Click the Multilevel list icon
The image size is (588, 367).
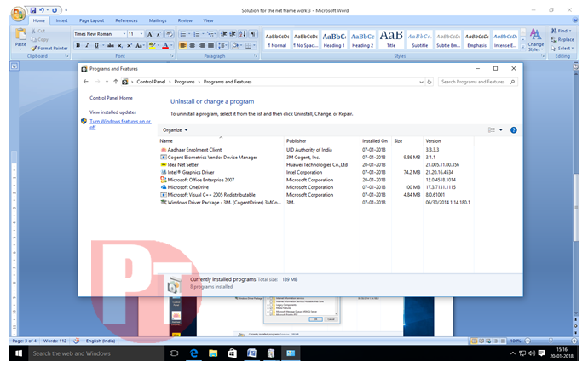click(x=210, y=34)
